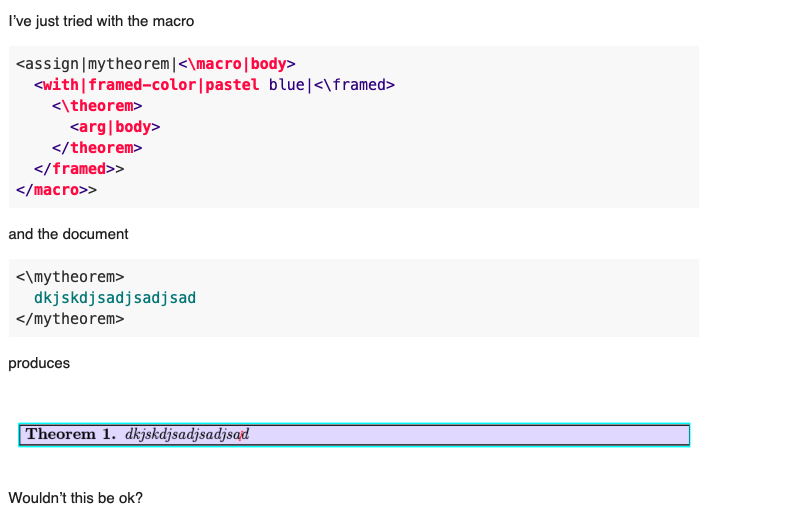Click the green dkjskdjsadjsadjsad code text

pyautogui.click(x=115, y=298)
